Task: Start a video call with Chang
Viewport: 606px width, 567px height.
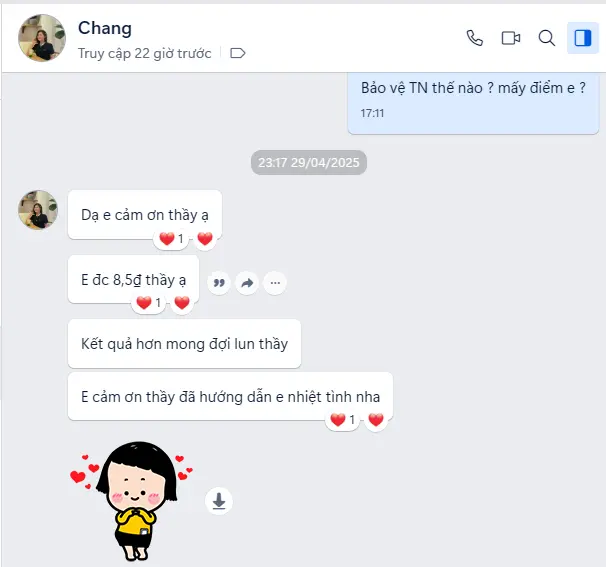Action: (x=511, y=38)
